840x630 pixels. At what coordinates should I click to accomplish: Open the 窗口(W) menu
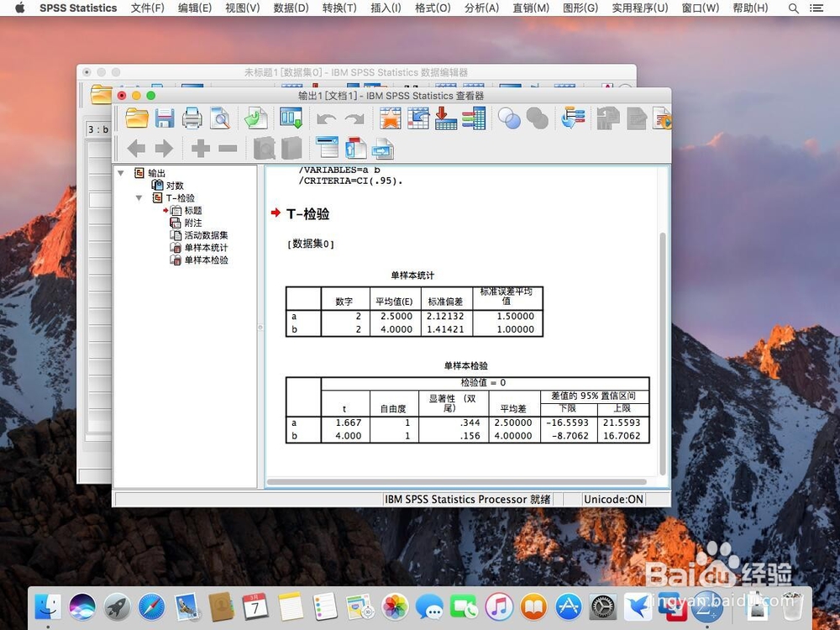(701, 8)
